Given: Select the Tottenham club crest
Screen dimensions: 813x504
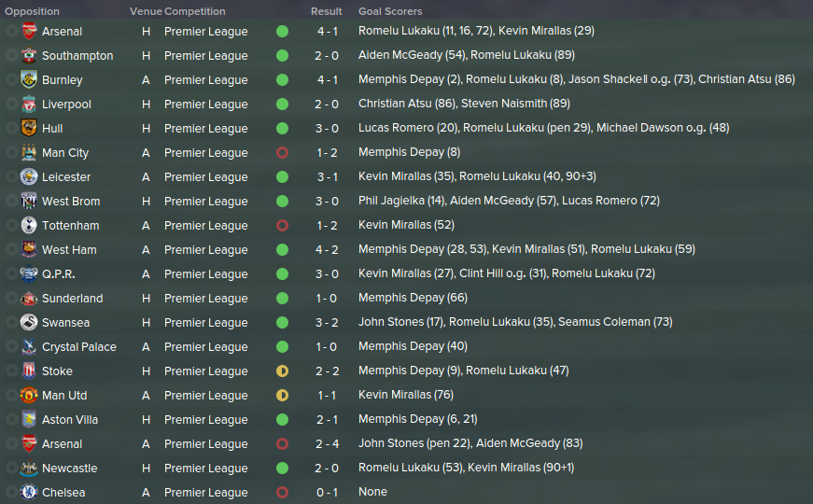Looking at the screenshot, I should click(29, 225).
